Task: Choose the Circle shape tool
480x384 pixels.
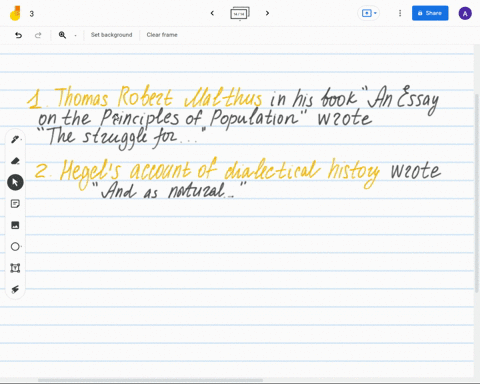Action: coord(15,246)
